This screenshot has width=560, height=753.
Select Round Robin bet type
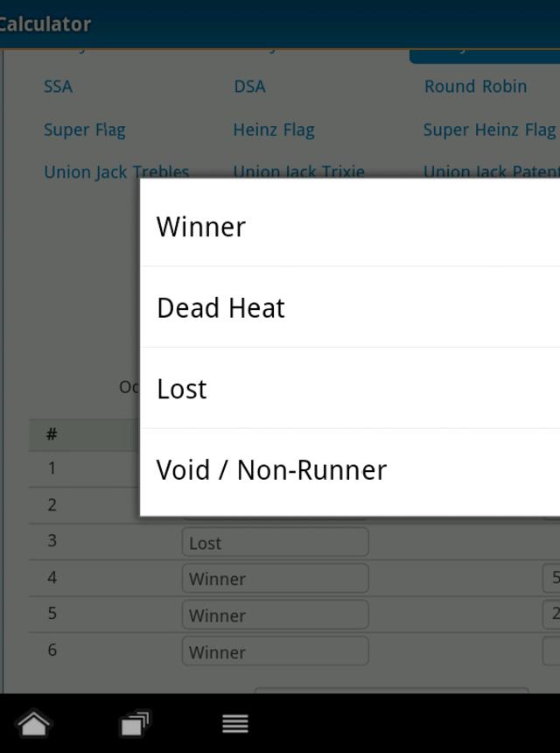pyautogui.click(x=475, y=87)
